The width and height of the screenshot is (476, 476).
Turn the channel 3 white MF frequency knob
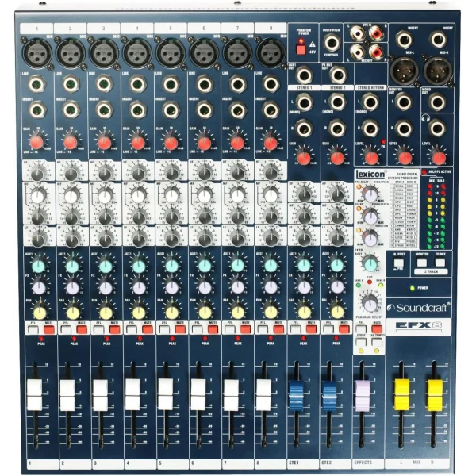[105, 196]
